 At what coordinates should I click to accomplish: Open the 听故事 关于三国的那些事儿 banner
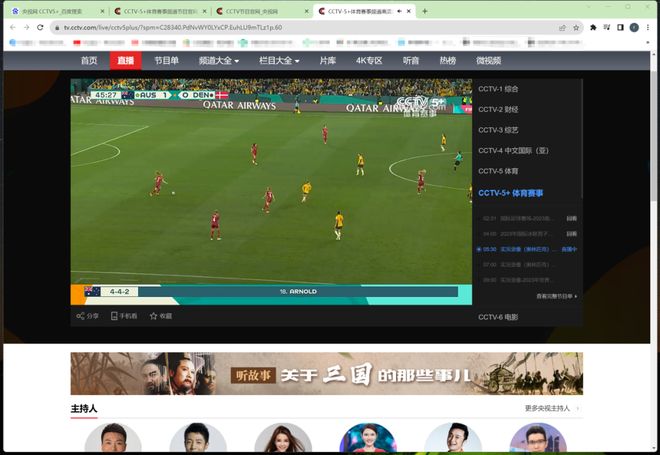(x=327, y=373)
